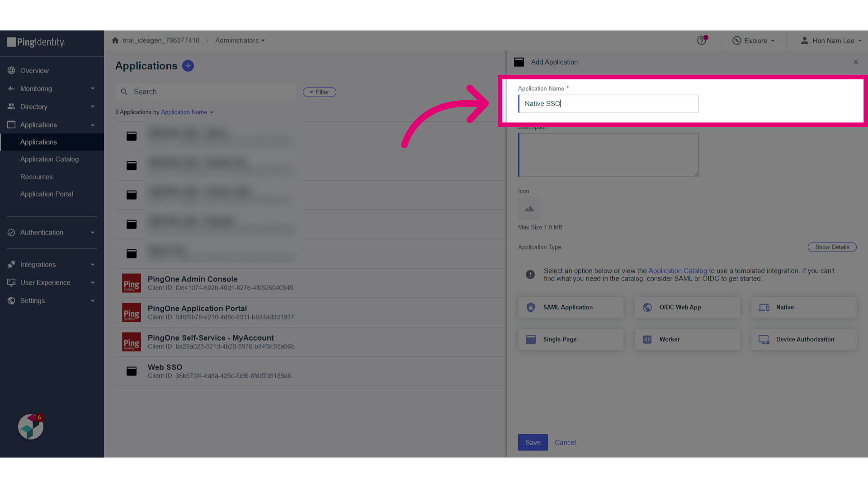Click the Authentication checkmark icon
This screenshot has height=488, width=868.
11,232
